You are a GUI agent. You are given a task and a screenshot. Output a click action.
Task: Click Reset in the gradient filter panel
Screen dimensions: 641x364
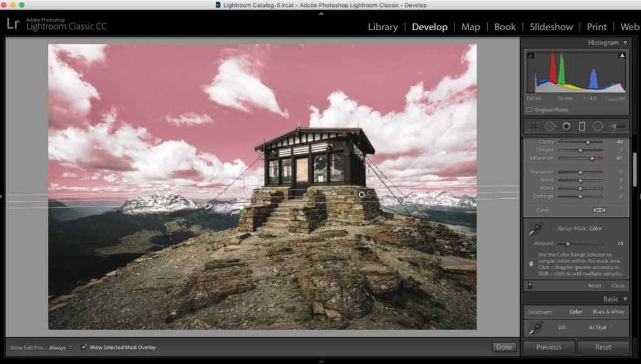point(595,286)
